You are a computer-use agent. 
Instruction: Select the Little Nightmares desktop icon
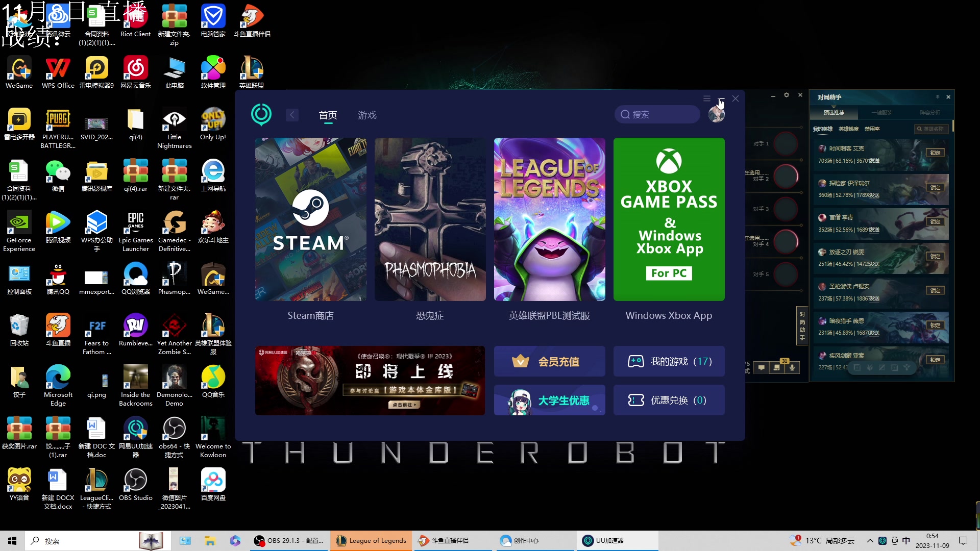[174, 129]
